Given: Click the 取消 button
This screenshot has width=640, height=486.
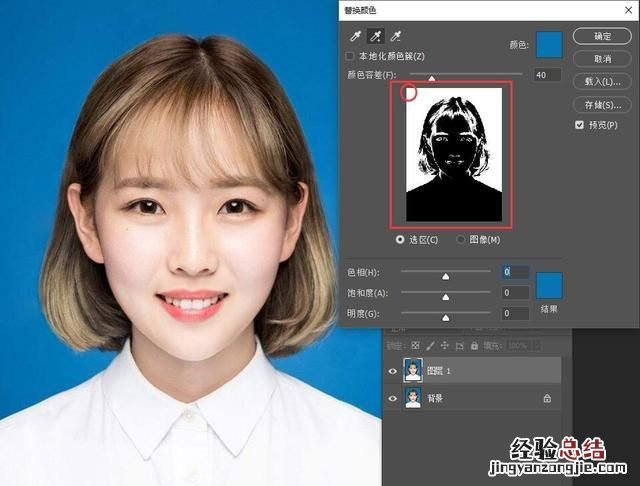Looking at the screenshot, I should (x=602, y=59).
